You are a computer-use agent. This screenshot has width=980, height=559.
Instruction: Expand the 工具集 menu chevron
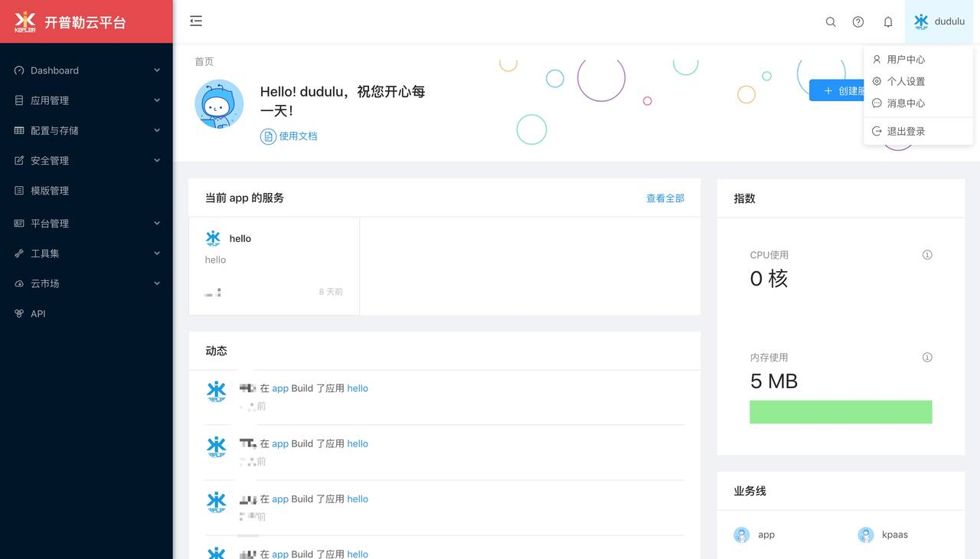point(157,253)
